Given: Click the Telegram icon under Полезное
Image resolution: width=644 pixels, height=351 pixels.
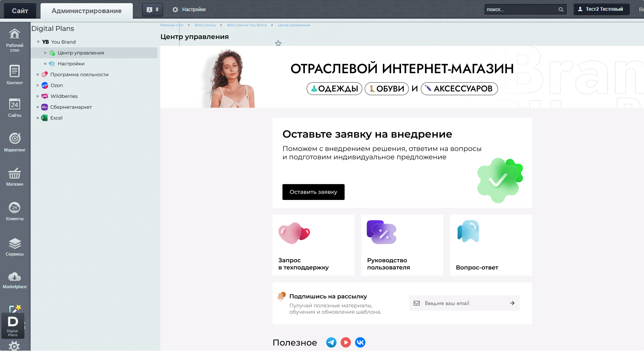Looking at the screenshot, I should click(x=331, y=342).
